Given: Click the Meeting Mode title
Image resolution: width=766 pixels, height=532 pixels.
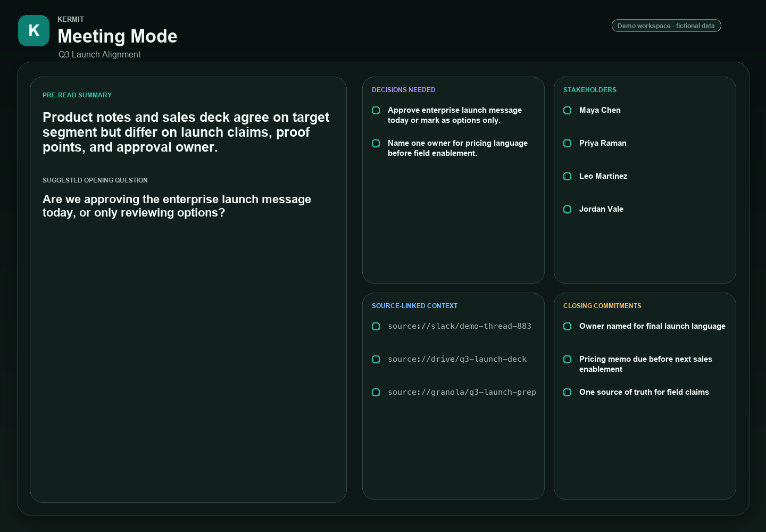Looking at the screenshot, I should tap(118, 36).
